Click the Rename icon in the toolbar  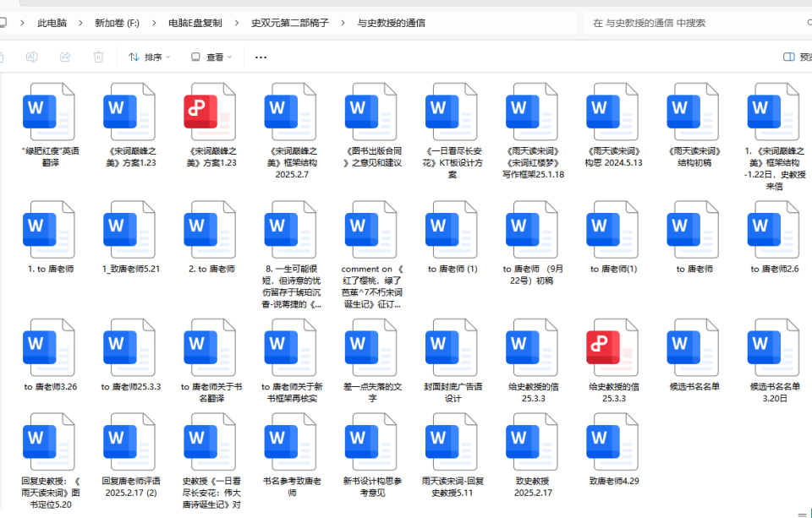(32, 57)
